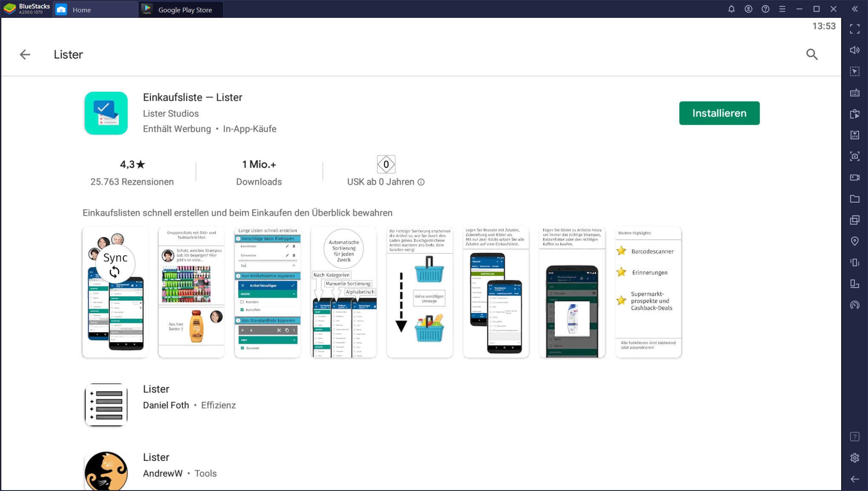Viewport: 868px width, 491px height.
Task: Click the Daniel Foth Lister app icon
Action: (x=106, y=405)
